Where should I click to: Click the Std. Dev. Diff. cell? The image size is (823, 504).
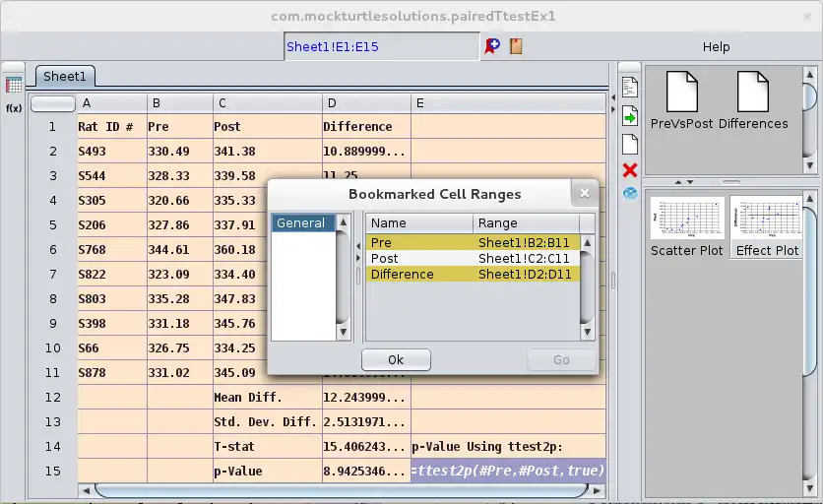tap(267, 421)
